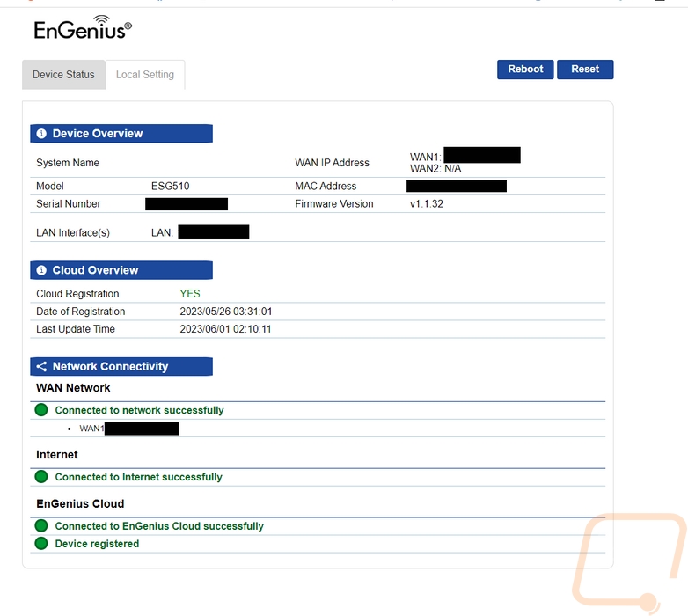
Task: Click 'Connected to Internet successfully' text
Action: coord(139,477)
